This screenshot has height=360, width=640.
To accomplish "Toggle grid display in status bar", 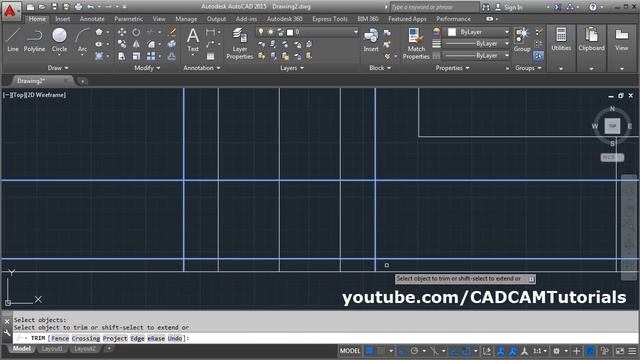I will (370, 351).
